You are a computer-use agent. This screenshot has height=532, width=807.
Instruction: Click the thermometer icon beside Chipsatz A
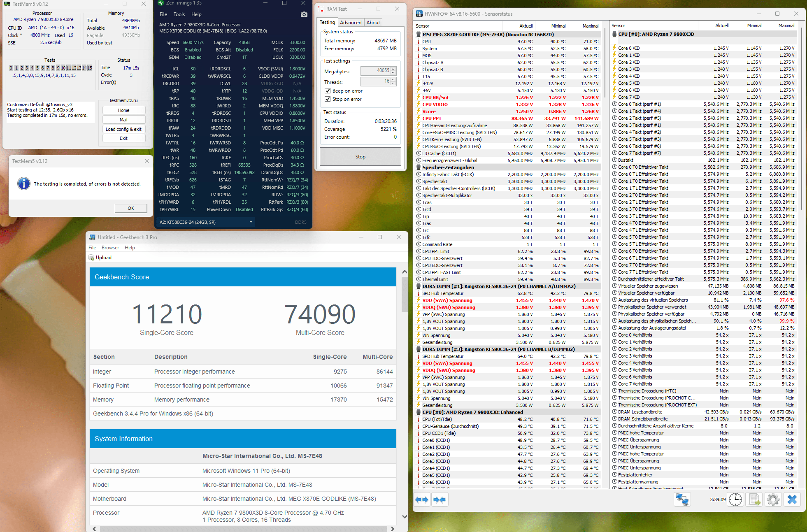(x=419, y=63)
